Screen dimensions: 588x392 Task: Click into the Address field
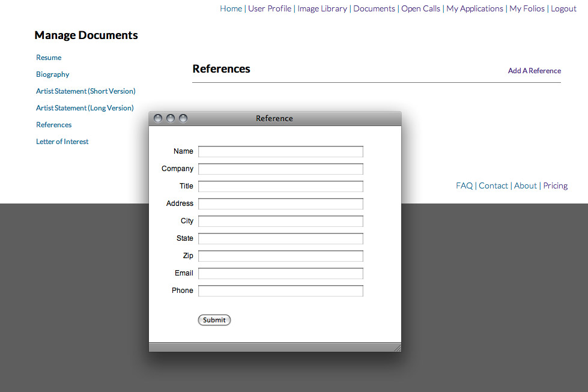280,204
